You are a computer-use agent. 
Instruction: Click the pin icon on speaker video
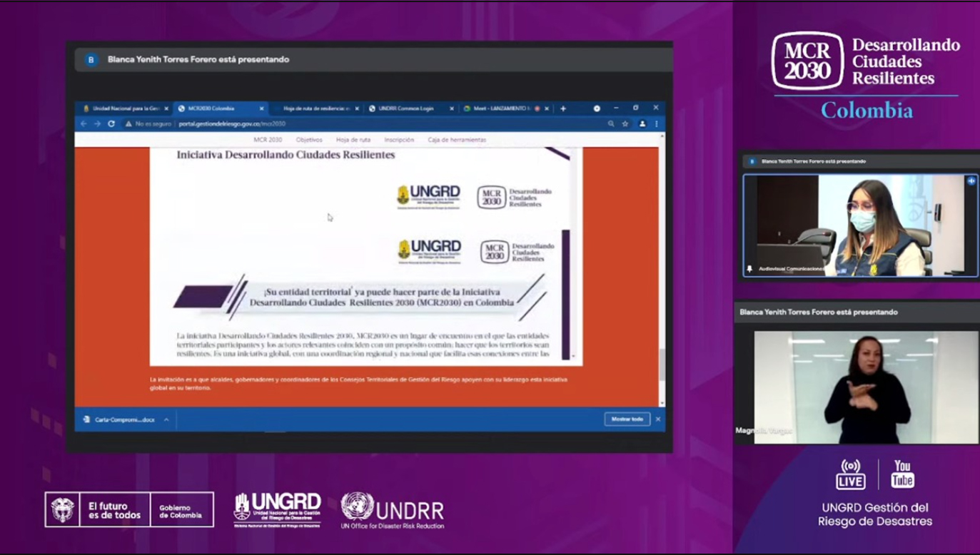pos(749,269)
